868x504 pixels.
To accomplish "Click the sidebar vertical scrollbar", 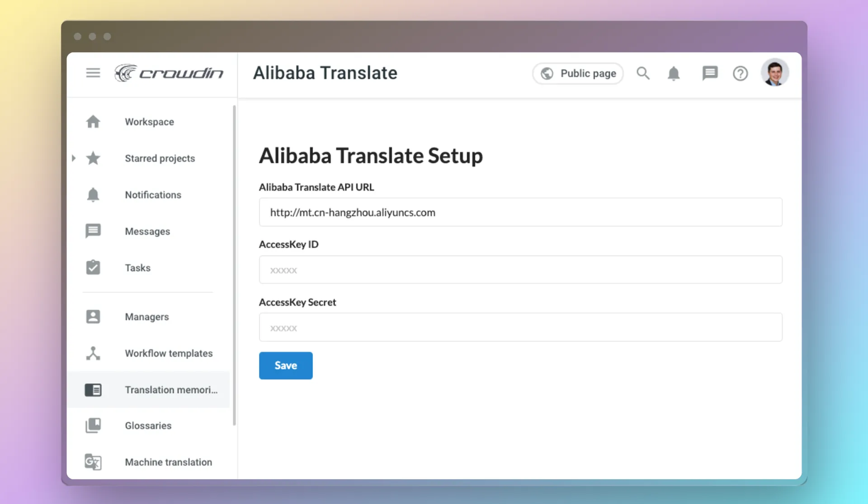I will point(234,266).
